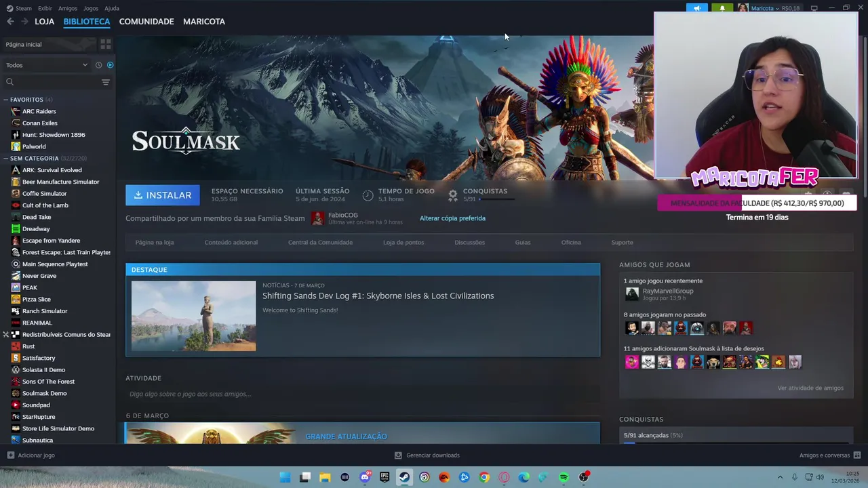The height and width of the screenshot is (488, 868).
Task: Open the Shifting Sands Dev Log #1 headline
Action: click(x=378, y=296)
